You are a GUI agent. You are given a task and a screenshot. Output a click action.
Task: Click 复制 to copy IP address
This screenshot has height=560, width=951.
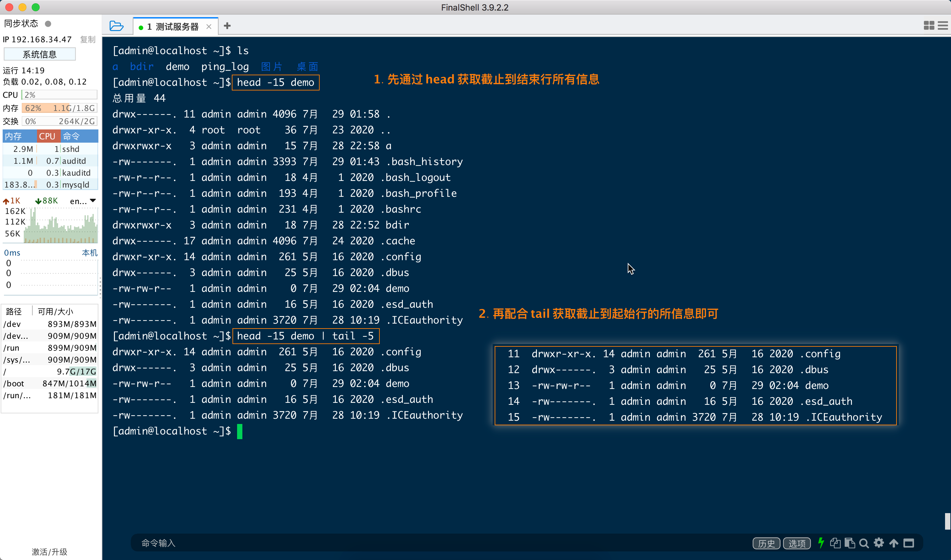(88, 39)
